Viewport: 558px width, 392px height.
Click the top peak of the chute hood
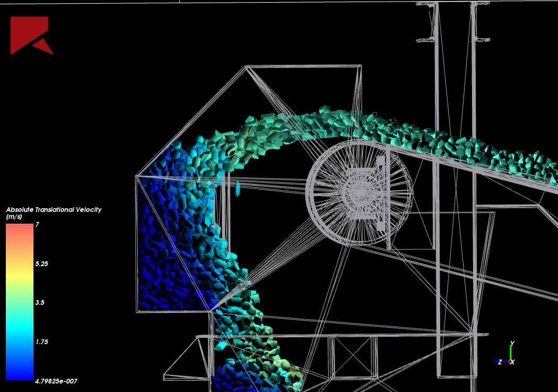(246, 66)
